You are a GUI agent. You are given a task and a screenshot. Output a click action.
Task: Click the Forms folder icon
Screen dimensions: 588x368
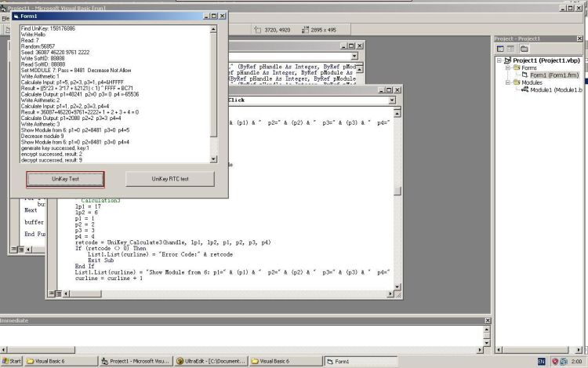(x=517, y=67)
